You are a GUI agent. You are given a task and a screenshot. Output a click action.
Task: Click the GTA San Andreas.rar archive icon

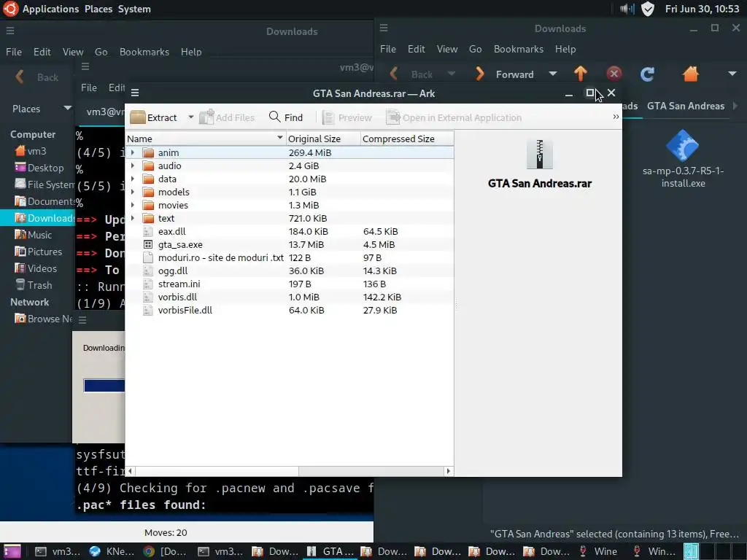pos(539,155)
